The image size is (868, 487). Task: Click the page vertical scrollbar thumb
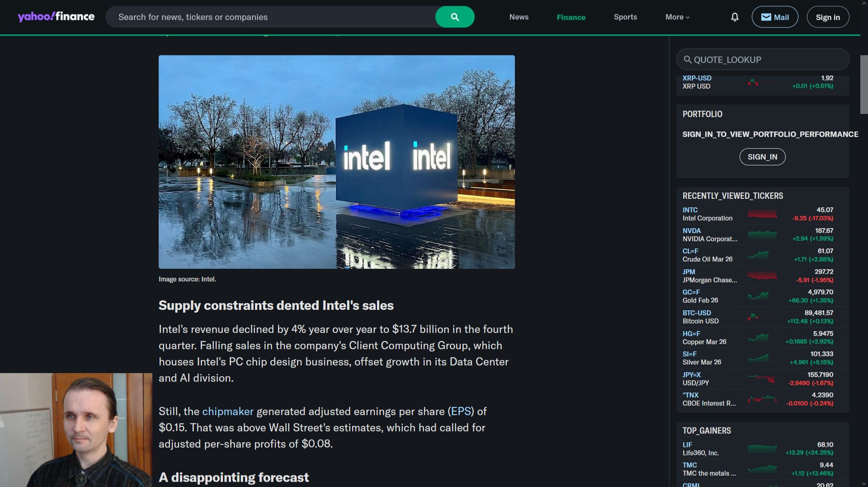pos(863,84)
